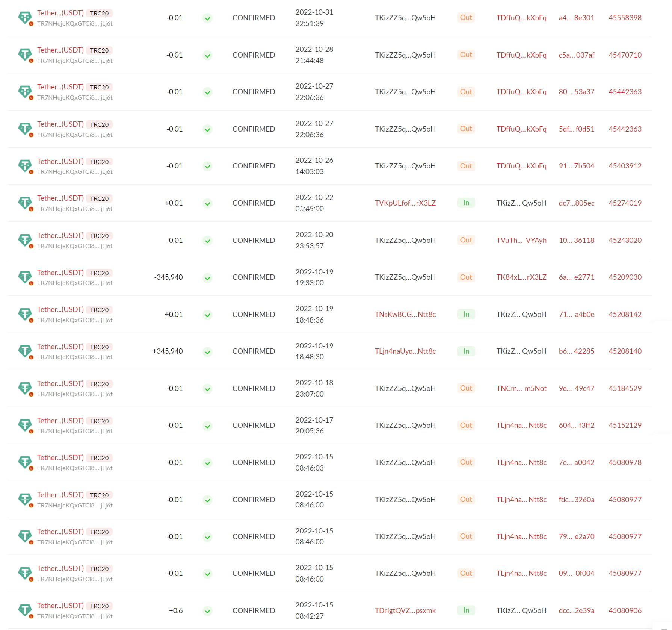Viewport: 672px width, 630px height.
Task: Click Tether icon in the +0.6 row
Action: (25, 610)
